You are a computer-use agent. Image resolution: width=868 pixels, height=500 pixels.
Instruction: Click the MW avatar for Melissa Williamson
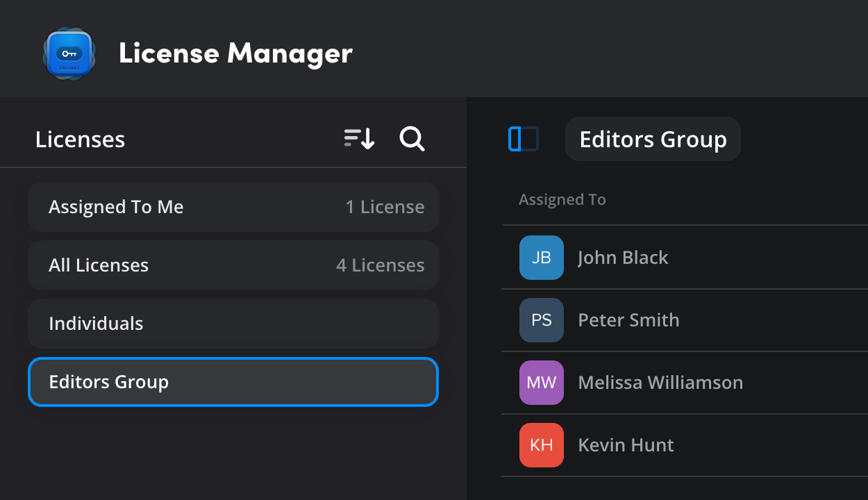pyautogui.click(x=542, y=383)
